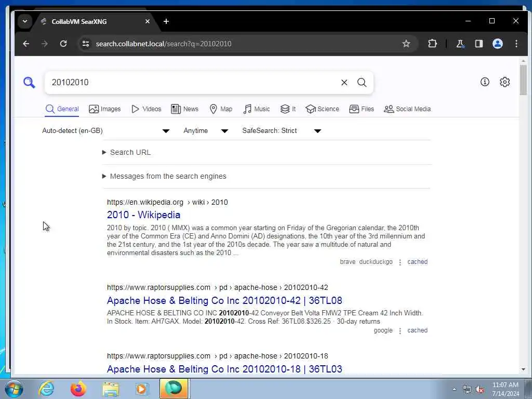Click in the search query field
This screenshot has width=532, height=399.
click(x=193, y=83)
